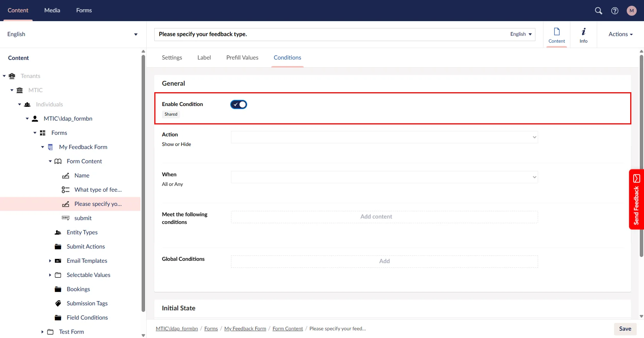Open the Send Feedback side panel
This screenshot has height=338, width=644.
point(636,199)
